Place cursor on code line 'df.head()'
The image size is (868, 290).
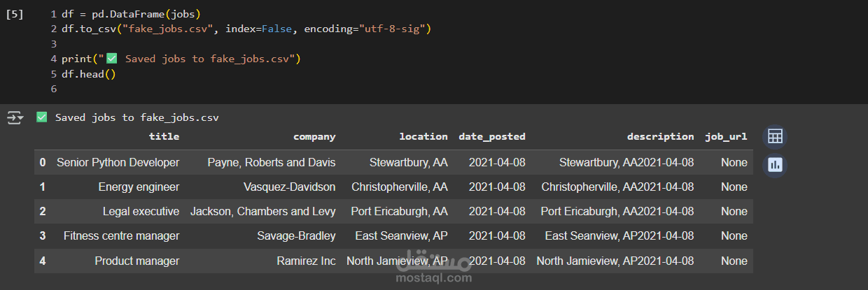(x=88, y=74)
